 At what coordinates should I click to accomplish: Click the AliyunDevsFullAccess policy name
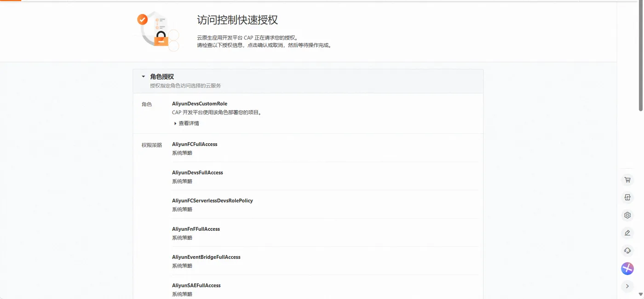tap(197, 172)
